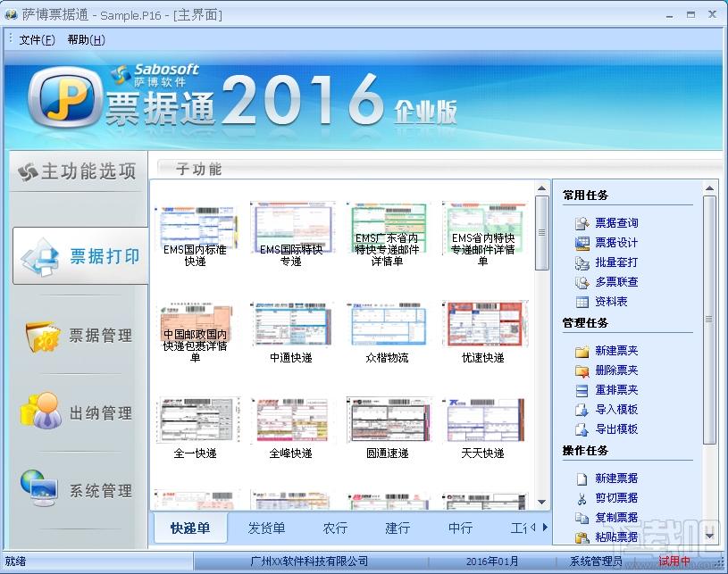Switch to the 中行 tab
Image resolution: width=728 pixels, height=574 pixels.
460,528
